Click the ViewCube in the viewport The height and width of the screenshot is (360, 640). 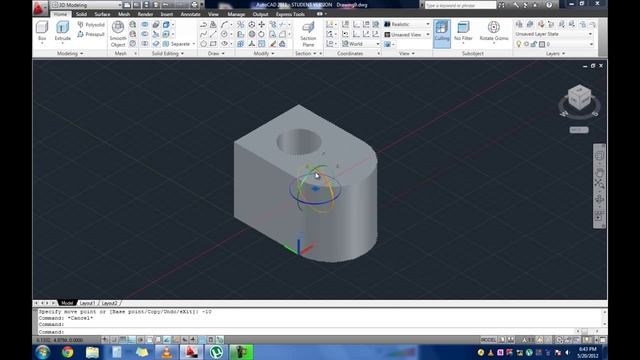tap(579, 97)
